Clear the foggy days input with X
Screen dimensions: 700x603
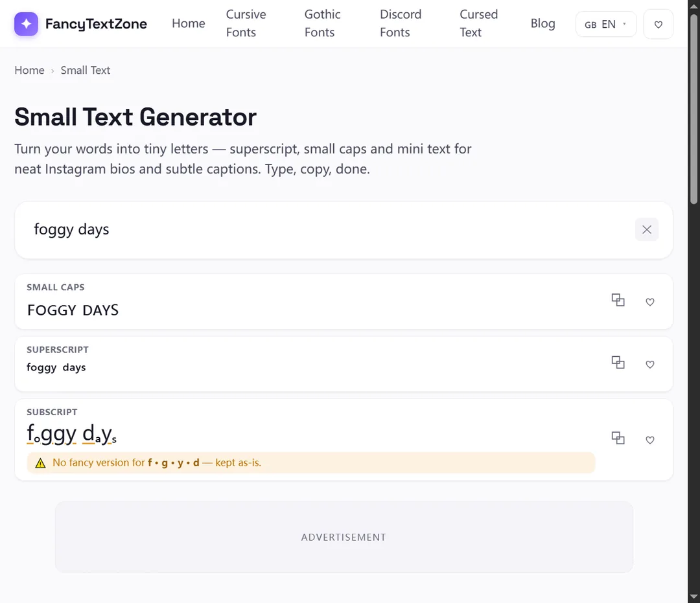(646, 229)
